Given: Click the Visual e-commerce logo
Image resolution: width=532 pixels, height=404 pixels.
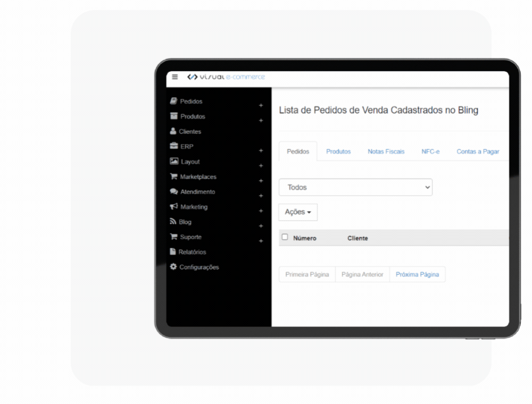Looking at the screenshot, I should [x=226, y=78].
